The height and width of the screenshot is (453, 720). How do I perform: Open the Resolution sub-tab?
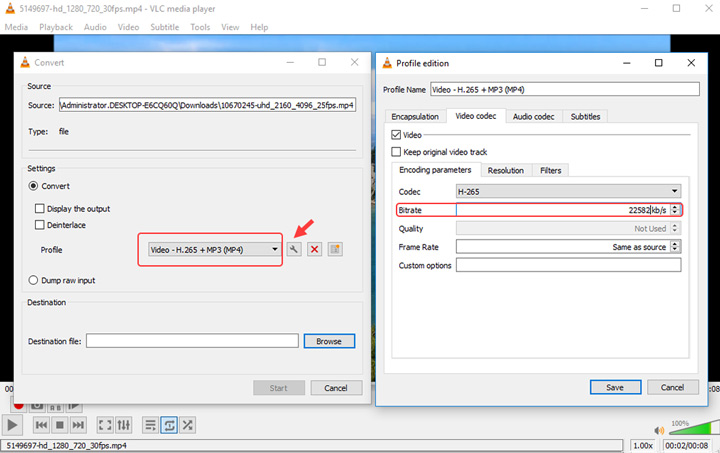(x=506, y=170)
